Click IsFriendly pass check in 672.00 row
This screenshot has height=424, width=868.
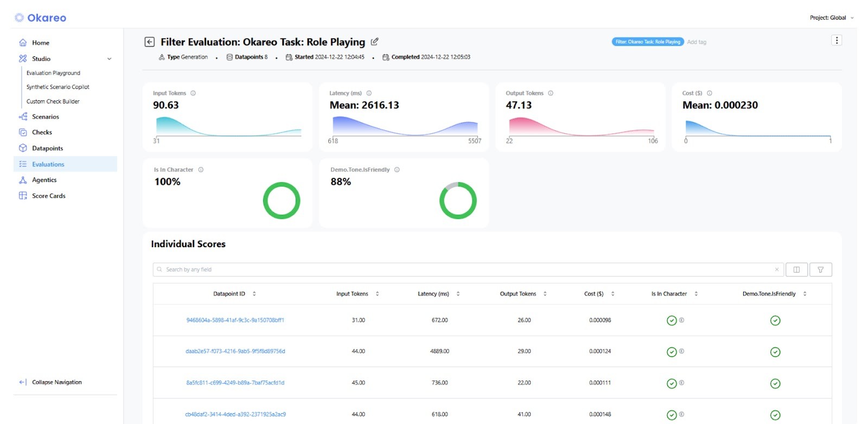(x=775, y=321)
